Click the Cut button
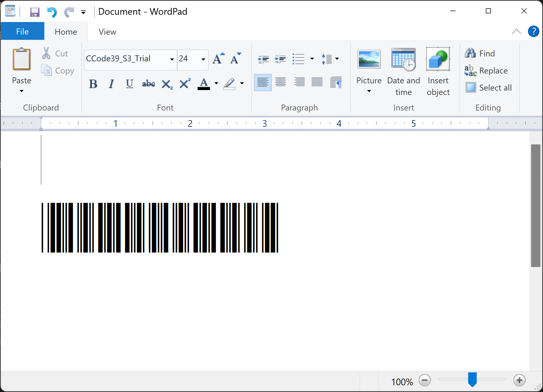Screen dimensions: 543x392 pos(55,53)
